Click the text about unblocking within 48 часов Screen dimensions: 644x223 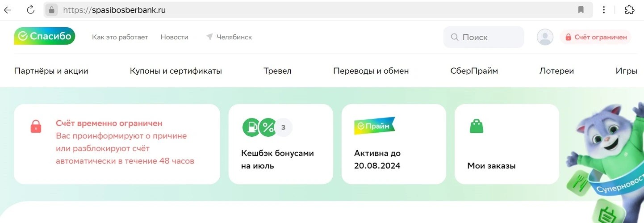[x=125, y=148]
